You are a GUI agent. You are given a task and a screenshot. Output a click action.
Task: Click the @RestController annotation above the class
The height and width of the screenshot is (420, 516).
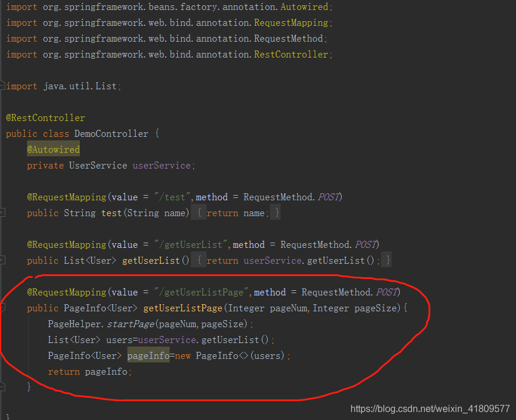[45, 118]
